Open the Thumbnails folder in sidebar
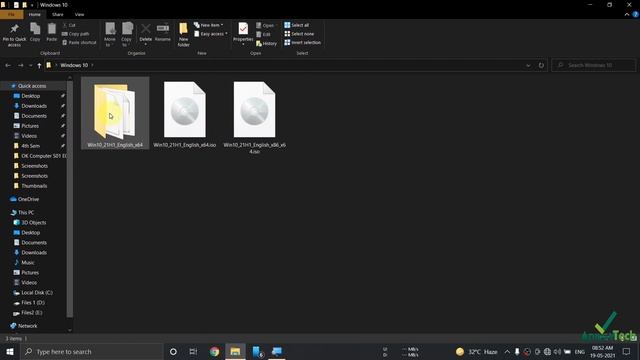 click(x=34, y=186)
